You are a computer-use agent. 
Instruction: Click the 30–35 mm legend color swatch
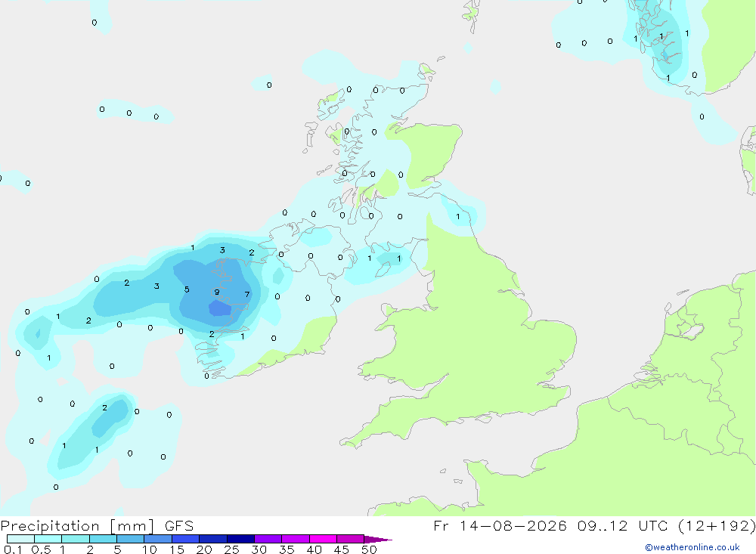tap(268, 539)
